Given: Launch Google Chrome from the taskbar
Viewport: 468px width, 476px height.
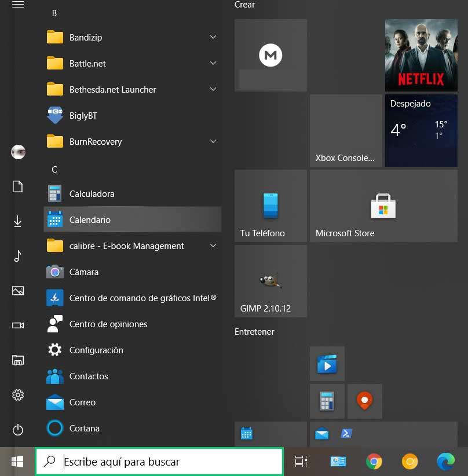Looking at the screenshot, I should pyautogui.click(x=374, y=462).
